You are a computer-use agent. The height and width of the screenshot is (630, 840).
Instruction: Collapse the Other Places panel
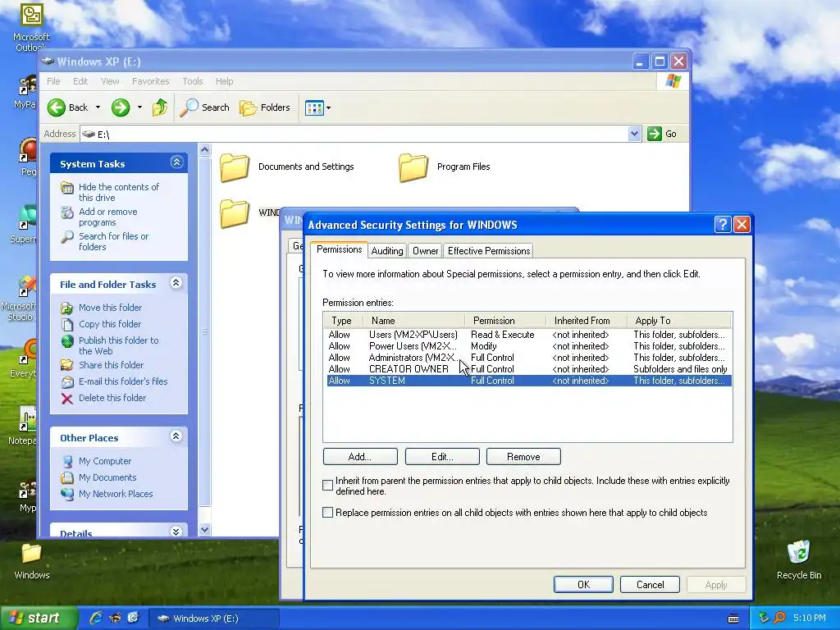pos(176,436)
